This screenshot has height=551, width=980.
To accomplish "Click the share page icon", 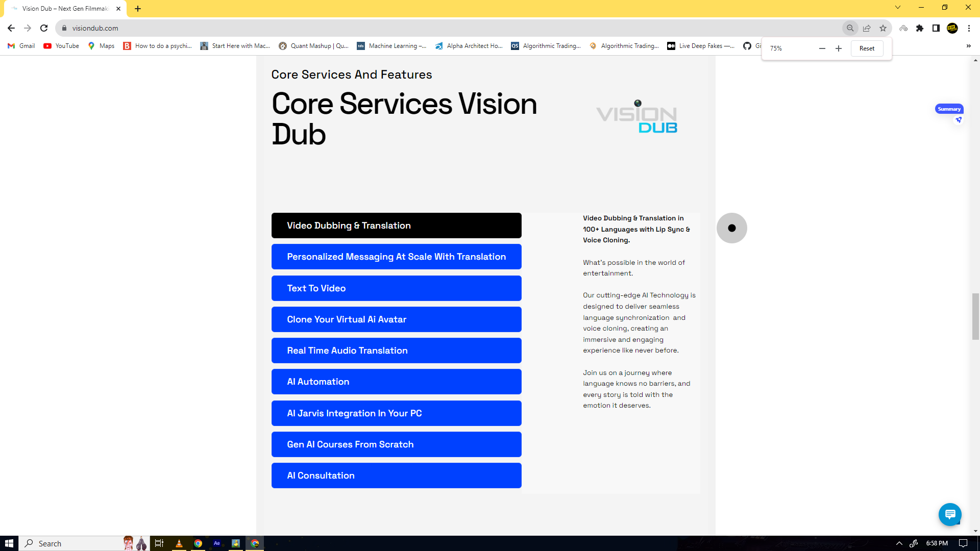I will [x=867, y=28].
